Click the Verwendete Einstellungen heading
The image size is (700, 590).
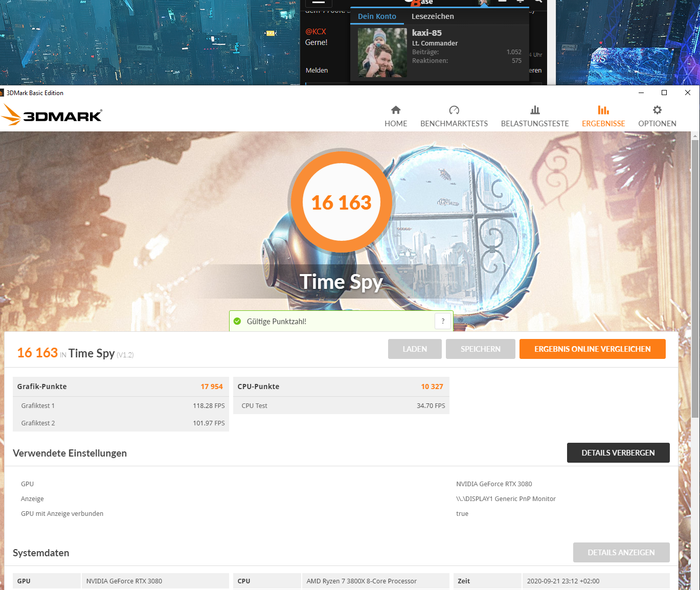(70, 453)
